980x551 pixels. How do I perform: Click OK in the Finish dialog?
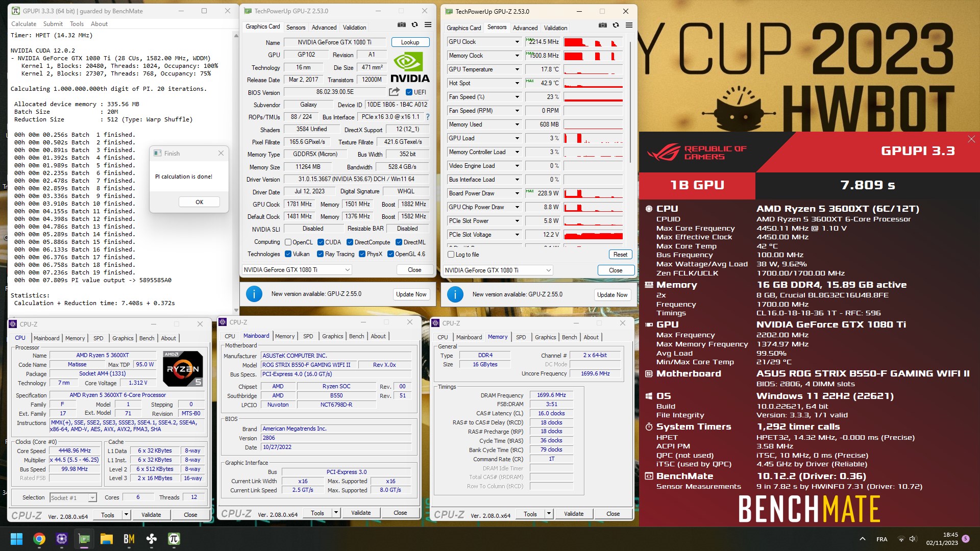tap(199, 202)
